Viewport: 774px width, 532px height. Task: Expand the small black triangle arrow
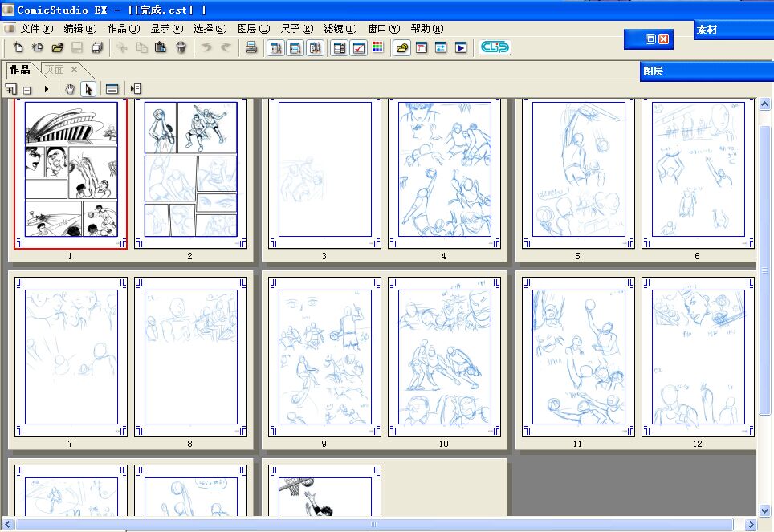[47, 89]
